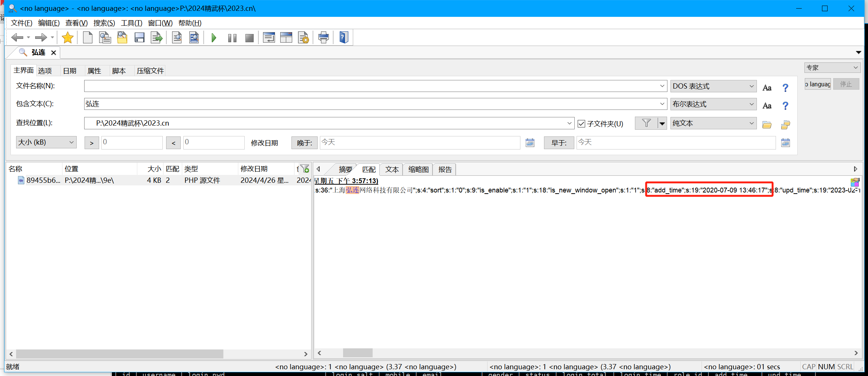This screenshot has width=868, height=376.
Task: Close the 弘连 search tab
Action: pyautogui.click(x=54, y=53)
